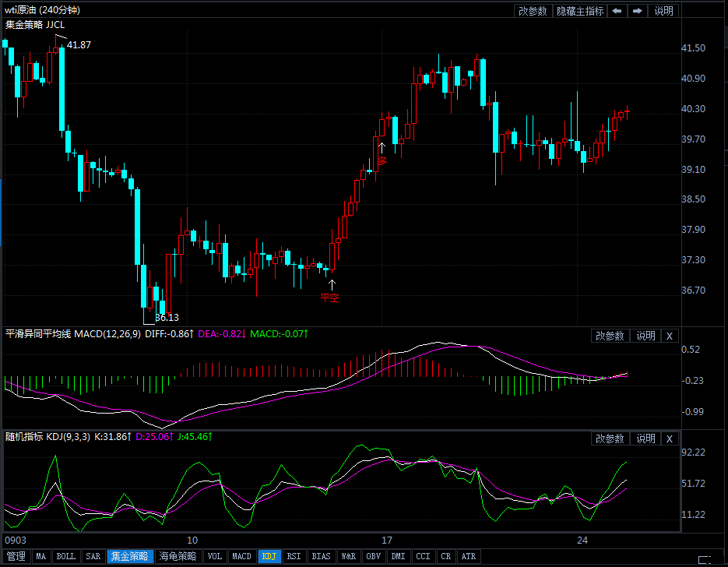Click the 41.87 high price label
Image resolution: width=728 pixels, height=567 pixels.
click(79, 45)
